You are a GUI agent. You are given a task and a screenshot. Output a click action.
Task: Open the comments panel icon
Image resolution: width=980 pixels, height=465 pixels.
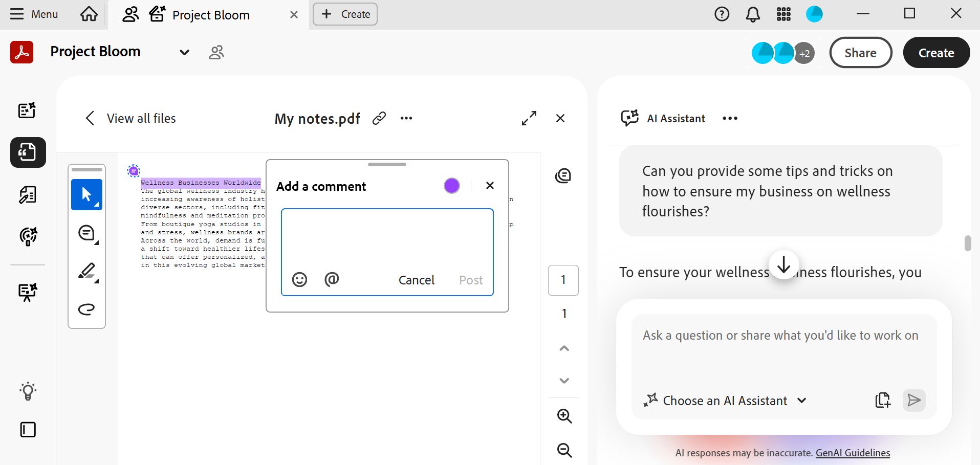click(563, 176)
